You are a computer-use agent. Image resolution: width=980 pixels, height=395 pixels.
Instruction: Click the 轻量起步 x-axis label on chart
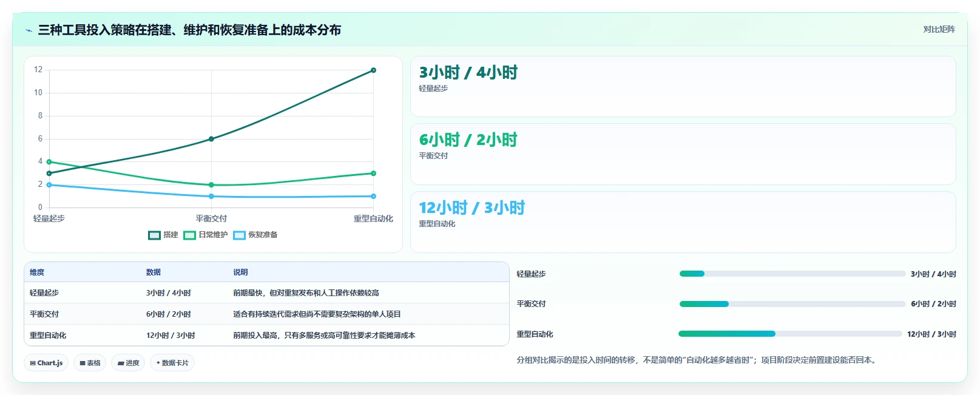pos(49,218)
